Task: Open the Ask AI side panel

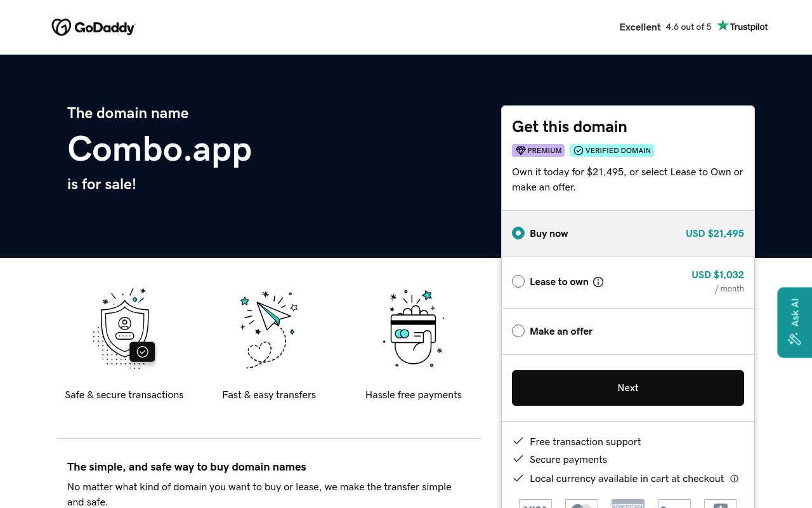Action: (794, 323)
